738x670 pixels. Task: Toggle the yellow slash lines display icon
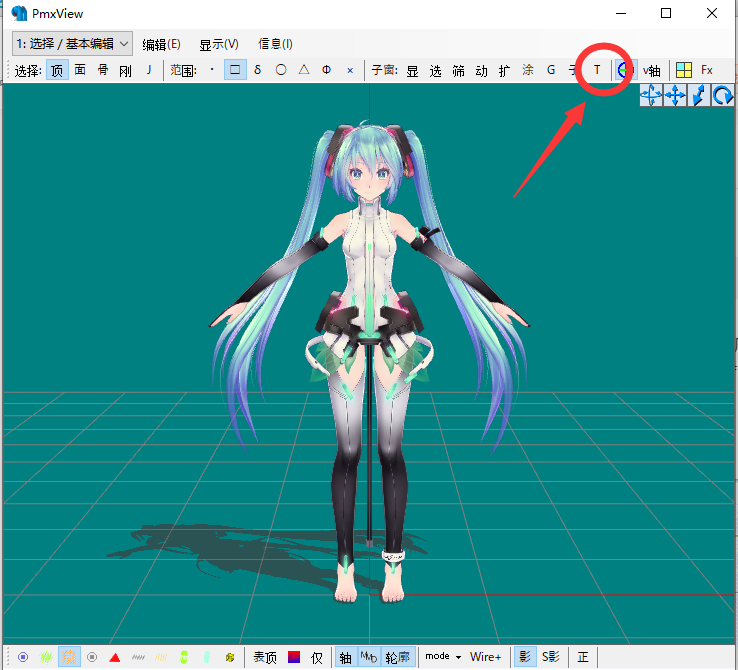161,657
